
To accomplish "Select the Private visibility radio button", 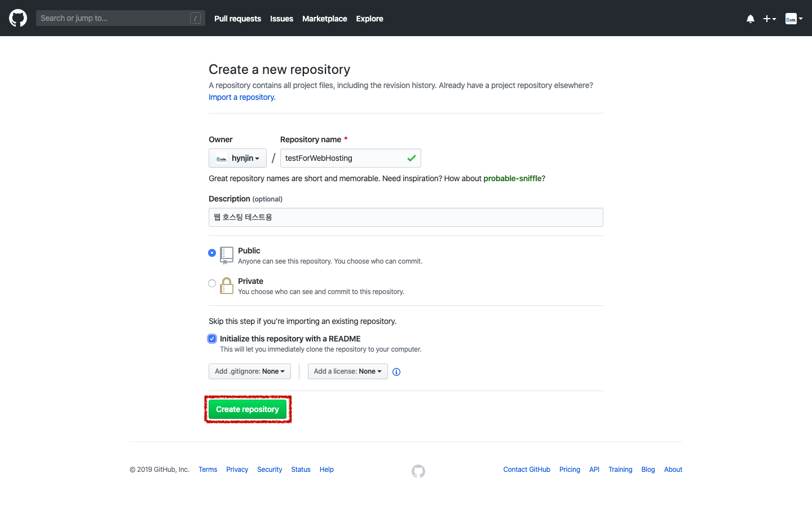I will point(212,283).
